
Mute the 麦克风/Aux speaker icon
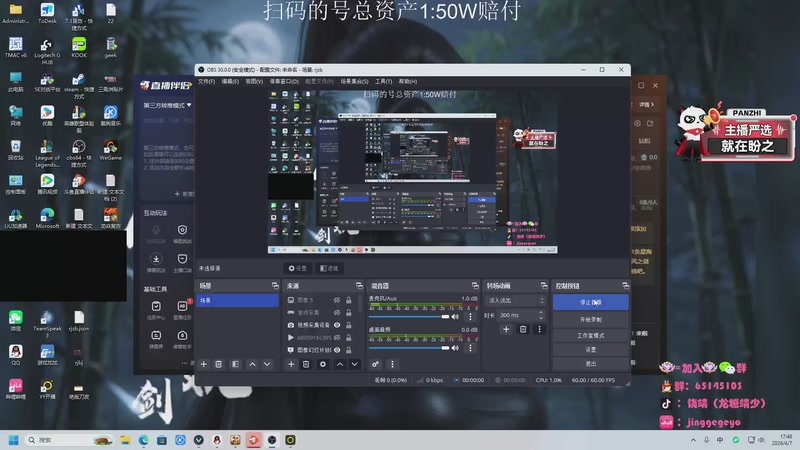click(x=455, y=317)
